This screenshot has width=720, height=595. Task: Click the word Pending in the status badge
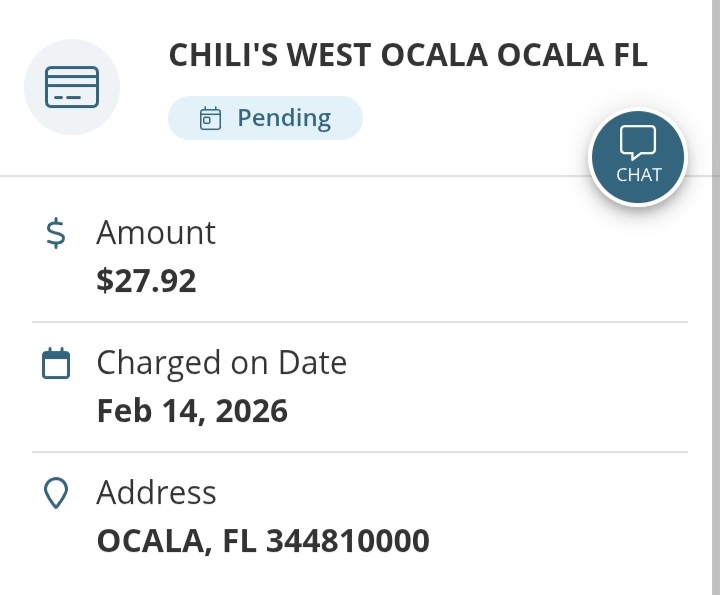click(x=283, y=118)
